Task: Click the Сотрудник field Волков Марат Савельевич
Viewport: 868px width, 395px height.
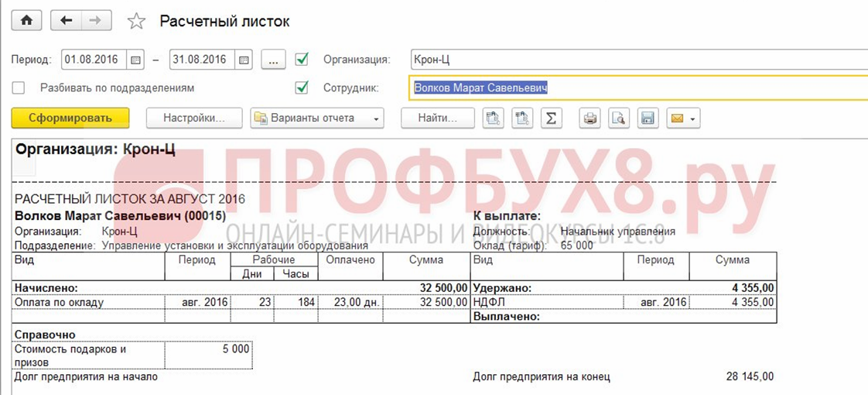Action: click(639, 88)
